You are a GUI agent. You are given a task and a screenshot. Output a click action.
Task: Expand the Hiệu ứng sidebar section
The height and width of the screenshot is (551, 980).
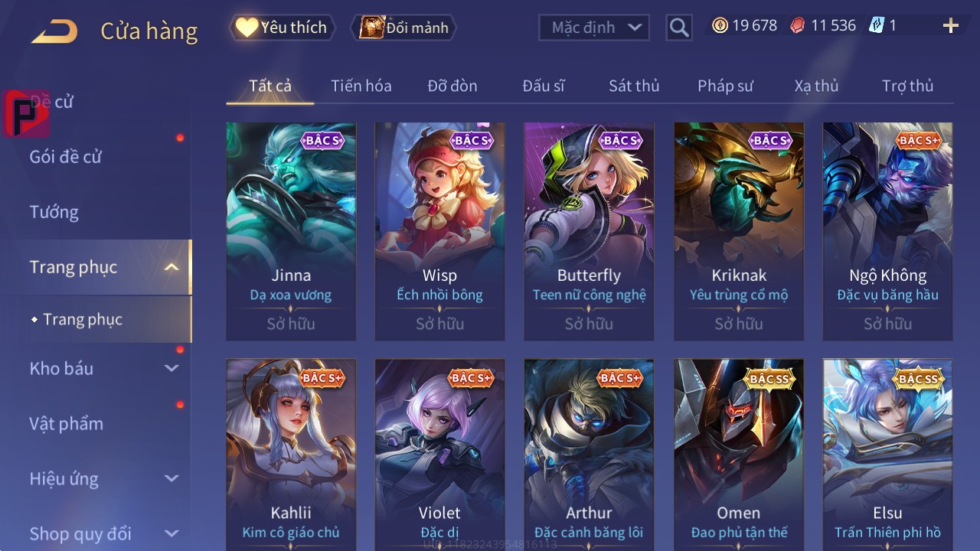[171, 478]
